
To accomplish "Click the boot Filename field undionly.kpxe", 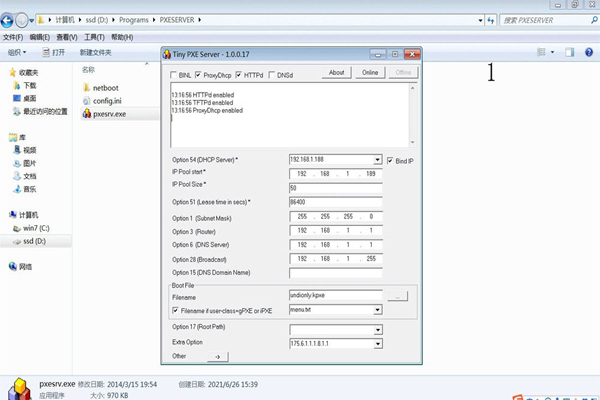I will tap(336, 295).
